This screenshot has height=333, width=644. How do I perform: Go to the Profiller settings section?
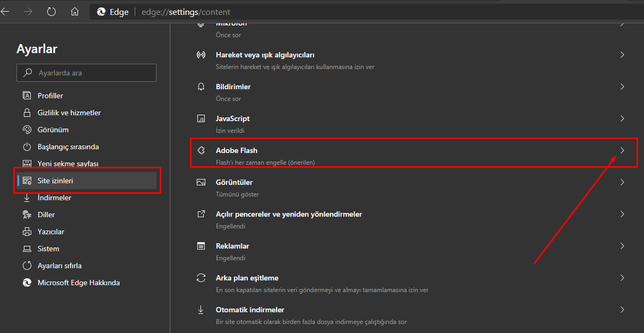[50, 96]
